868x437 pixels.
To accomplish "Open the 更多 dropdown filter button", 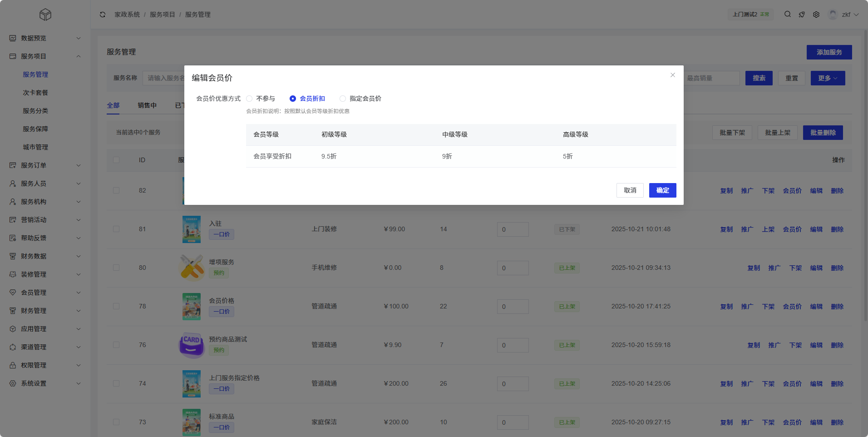I will (828, 78).
